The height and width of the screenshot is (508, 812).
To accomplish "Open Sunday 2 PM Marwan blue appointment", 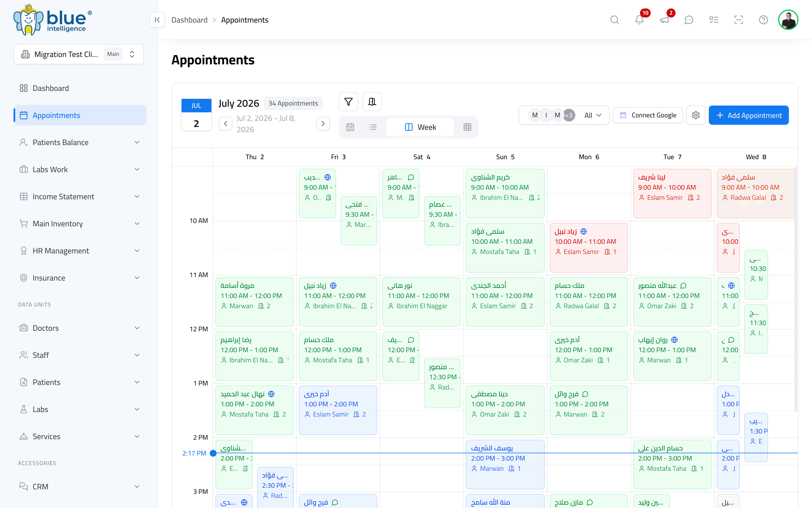I will (505, 464).
